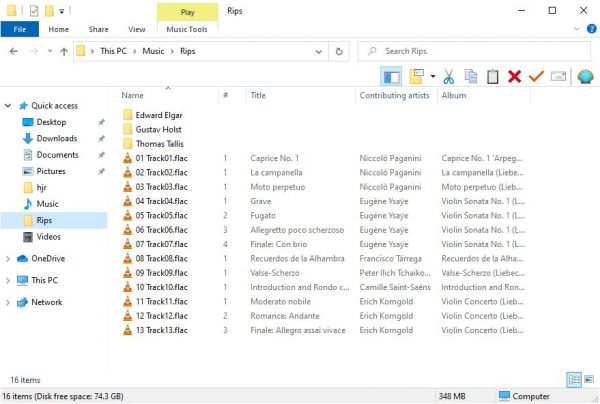Click the Properties quick access toolbar icon
Image resolution: width=600 pixels, height=404 pixels.
click(34, 11)
